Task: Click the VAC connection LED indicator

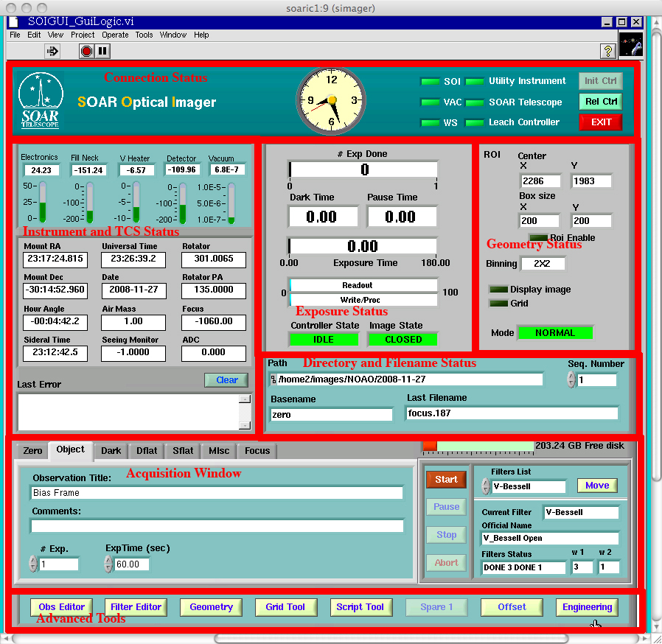Action: click(431, 102)
